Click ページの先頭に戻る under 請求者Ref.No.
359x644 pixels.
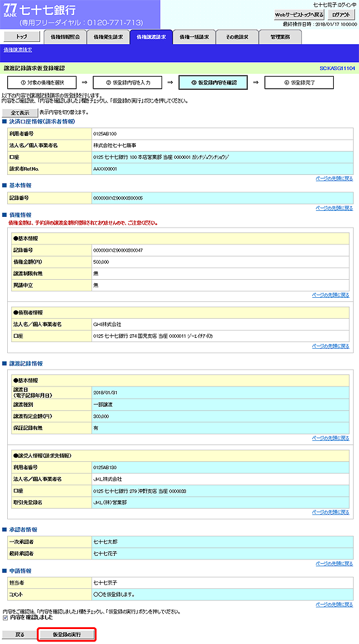(334, 179)
